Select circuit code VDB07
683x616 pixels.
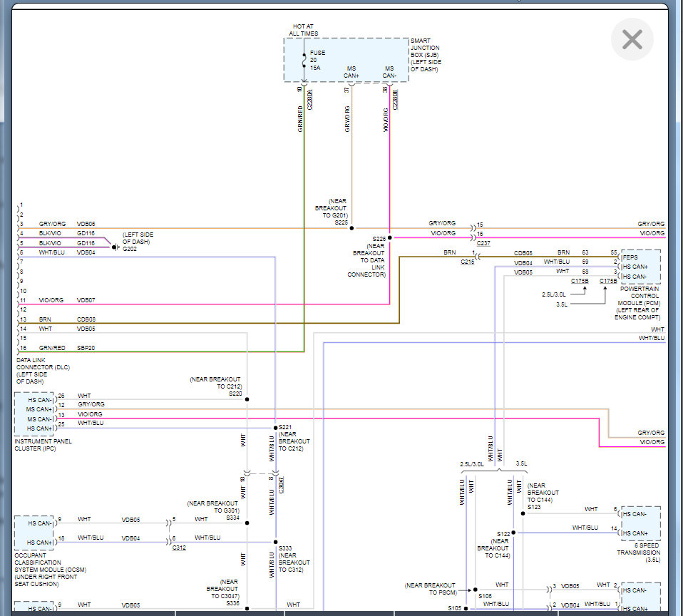86,300
